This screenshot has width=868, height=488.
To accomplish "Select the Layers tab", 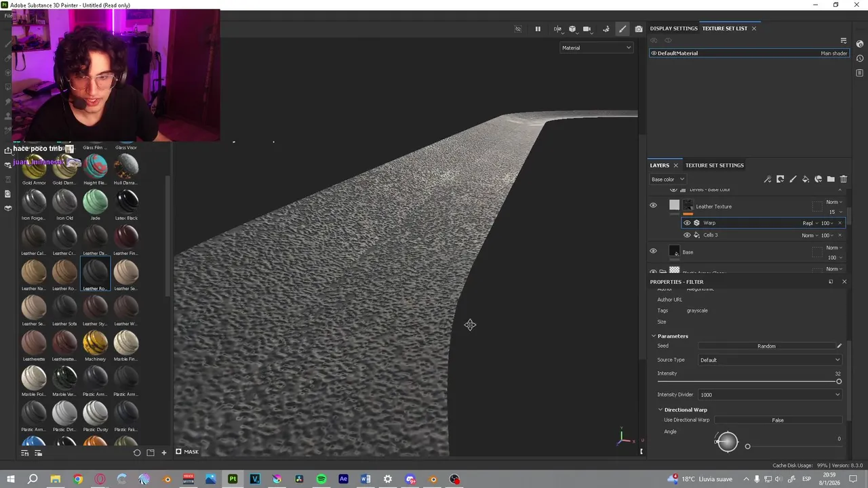I will [659, 165].
